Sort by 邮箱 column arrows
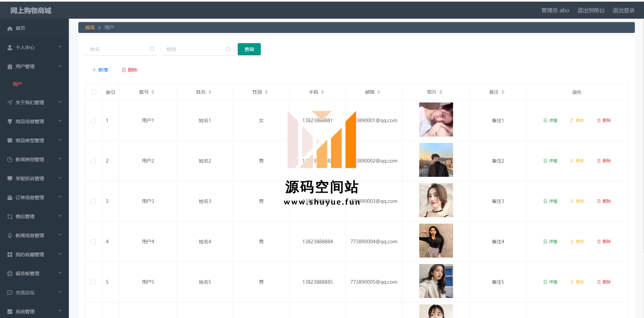This screenshot has height=318, width=644. point(379,92)
